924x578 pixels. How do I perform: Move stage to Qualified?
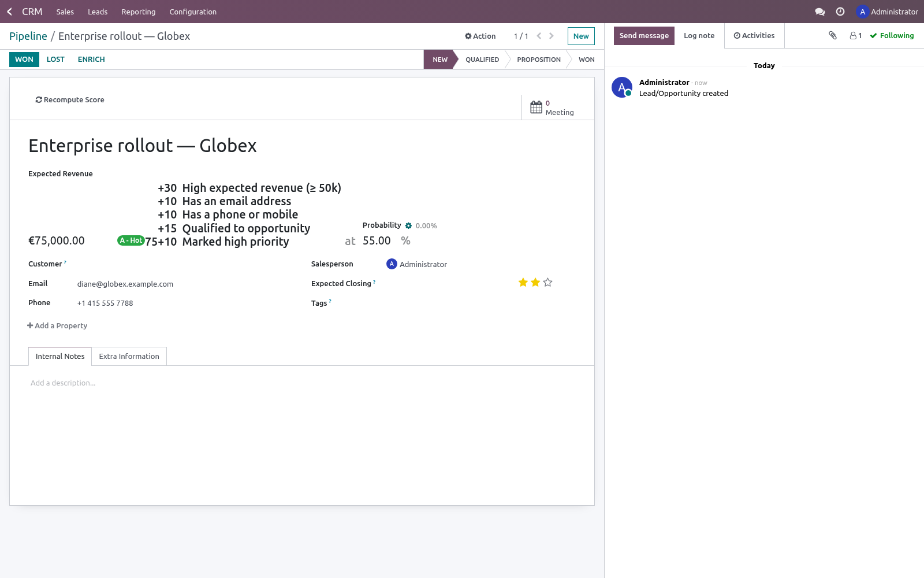pyautogui.click(x=482, y=60)
